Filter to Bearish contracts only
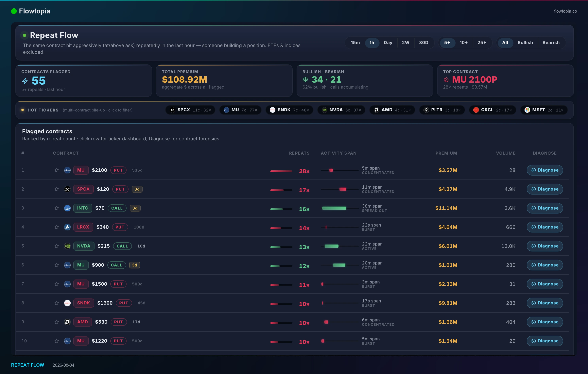The height and width of the screenshot is (374, 588). click(x=551, y=43)
